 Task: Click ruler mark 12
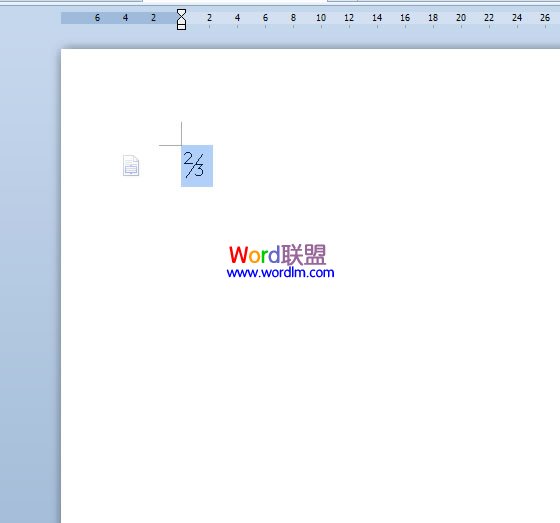tap(349, 18)
